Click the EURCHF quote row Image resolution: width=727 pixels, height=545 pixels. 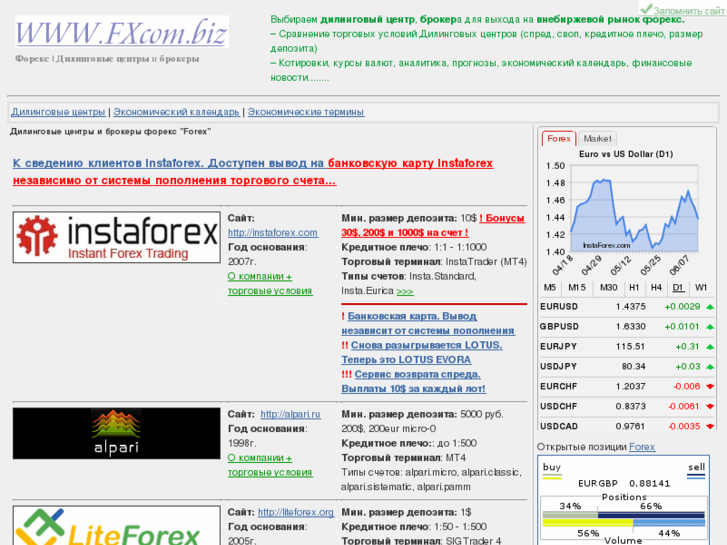point(626,386)
